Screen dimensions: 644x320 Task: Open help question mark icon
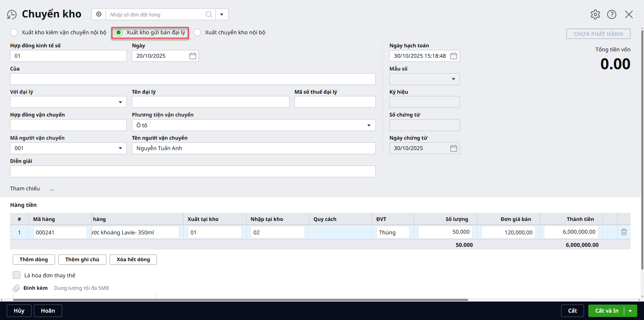611,14
